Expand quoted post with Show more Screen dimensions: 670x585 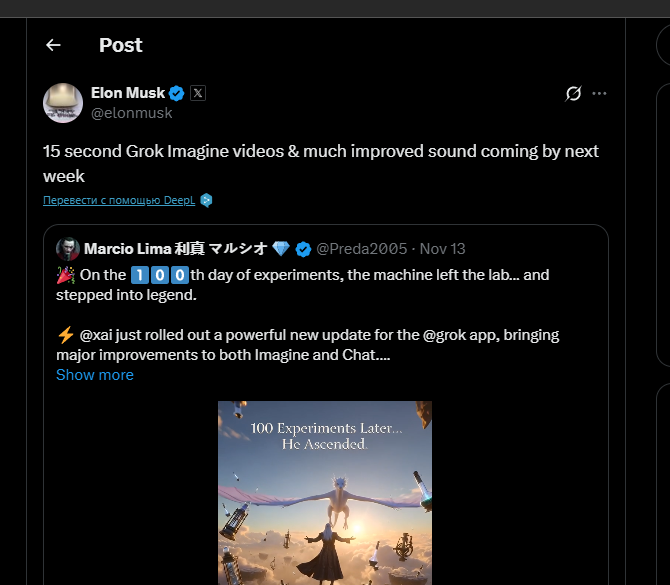click(94, 375)
